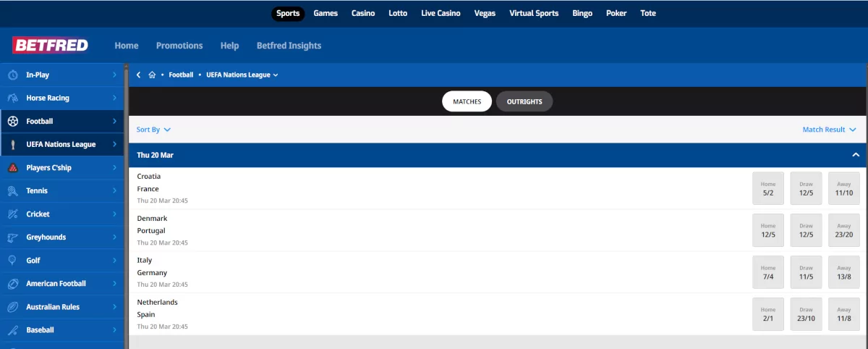Click the Baseball bat icon
Viewport: 868px width, 349px height.
[x=13, y=329]
